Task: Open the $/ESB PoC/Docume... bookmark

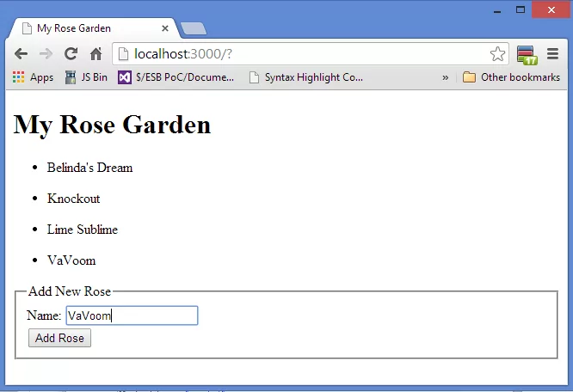Action: tap(176, 77)
